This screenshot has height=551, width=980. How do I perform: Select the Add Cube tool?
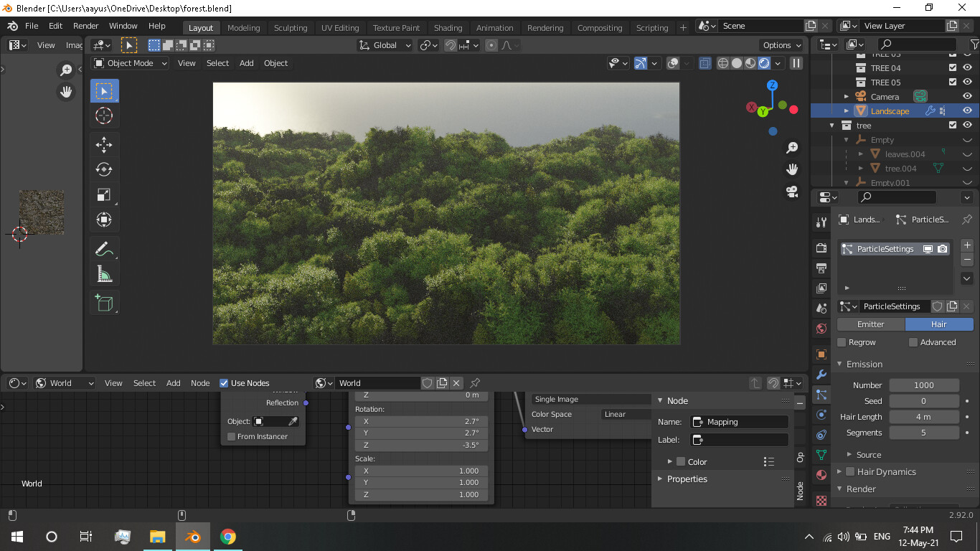click(104, 303)
